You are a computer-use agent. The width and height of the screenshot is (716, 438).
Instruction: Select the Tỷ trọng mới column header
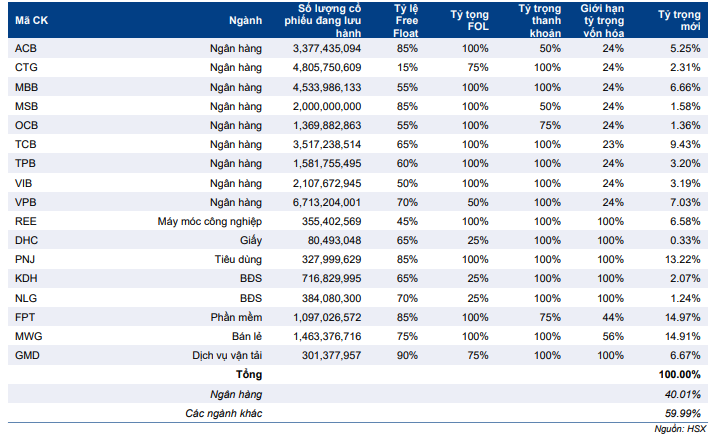pyautogui.click(x=679, y=21)
